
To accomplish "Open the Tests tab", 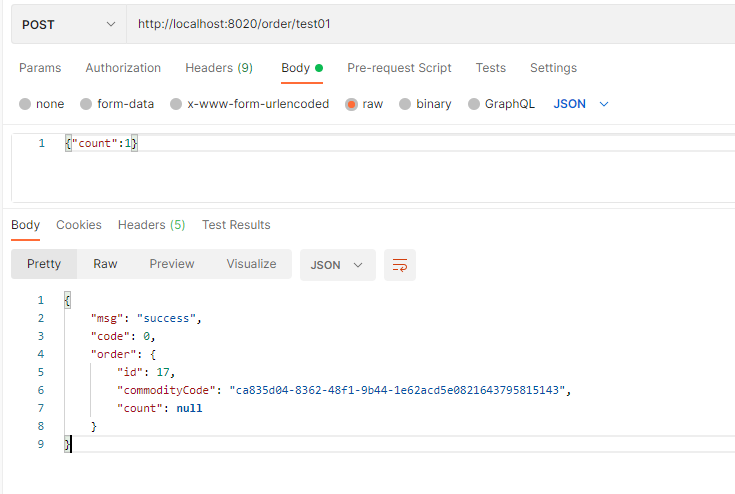I will coord(490,68).
